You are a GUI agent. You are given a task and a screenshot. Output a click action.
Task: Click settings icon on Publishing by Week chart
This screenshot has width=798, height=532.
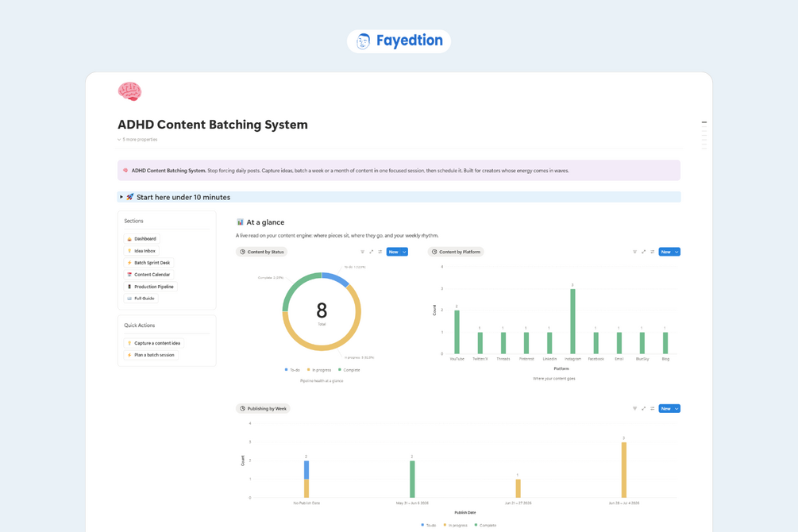[653, 409]
